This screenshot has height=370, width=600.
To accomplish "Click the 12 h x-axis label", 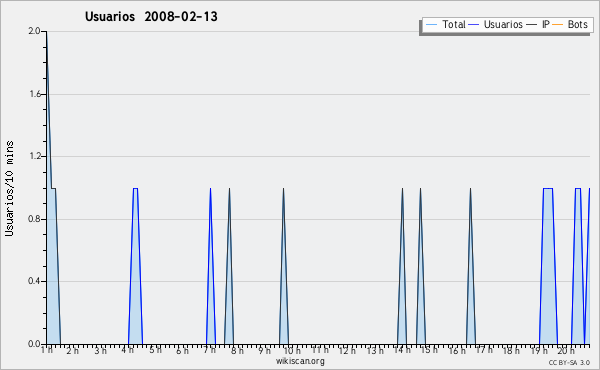I will tap(347, 350).
